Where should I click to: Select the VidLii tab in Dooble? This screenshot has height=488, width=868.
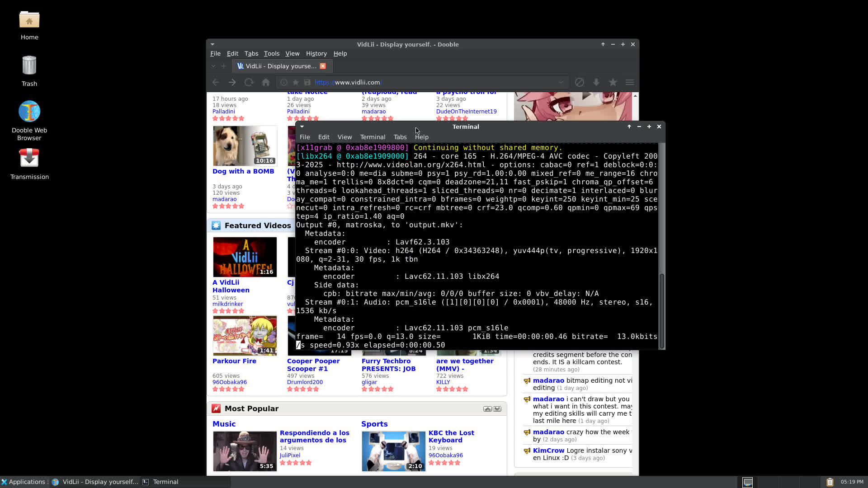pyautogui.click(x=283, y=66)
